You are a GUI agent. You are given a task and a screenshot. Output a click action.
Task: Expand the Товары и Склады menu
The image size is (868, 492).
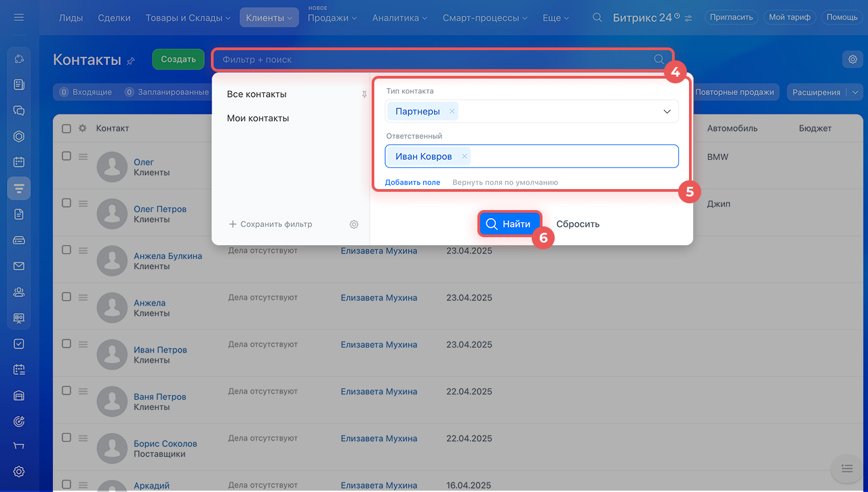[x=186, y=18]
